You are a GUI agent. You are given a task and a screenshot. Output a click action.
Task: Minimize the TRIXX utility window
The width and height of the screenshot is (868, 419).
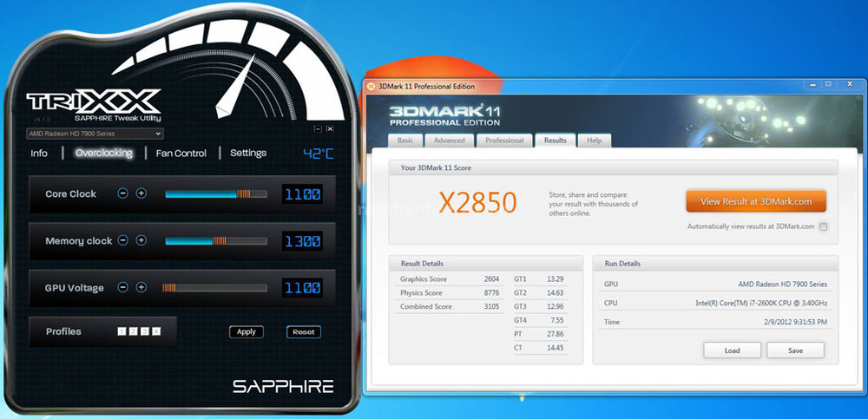click(318, 129)
